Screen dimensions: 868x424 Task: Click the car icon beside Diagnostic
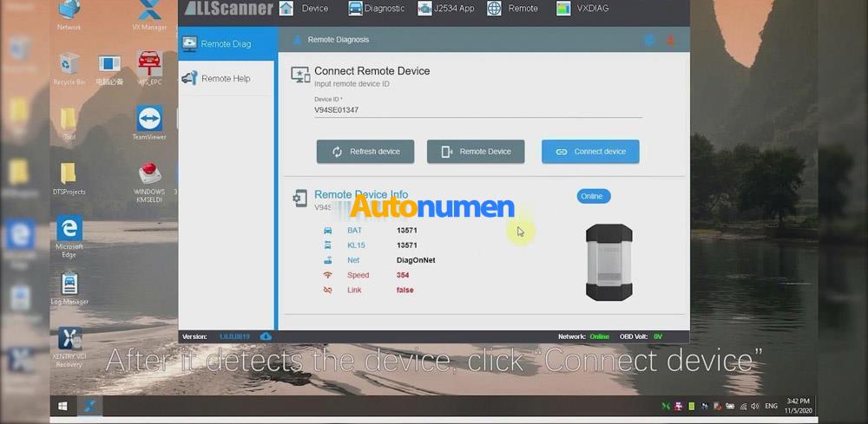pos(355,9)
